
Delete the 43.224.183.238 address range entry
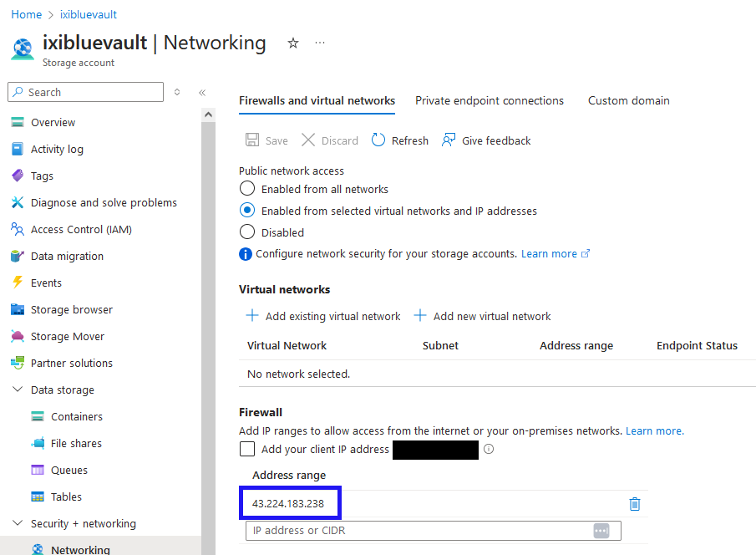point(635,503)
